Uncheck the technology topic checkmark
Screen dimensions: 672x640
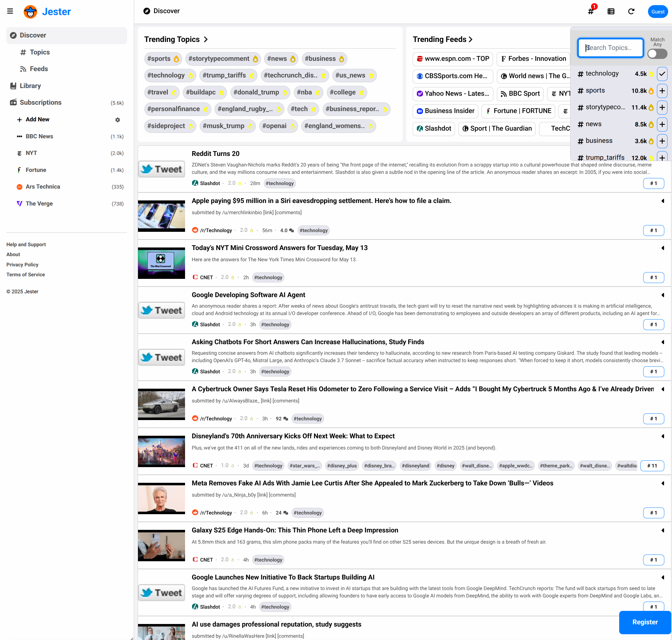(662, 74)
